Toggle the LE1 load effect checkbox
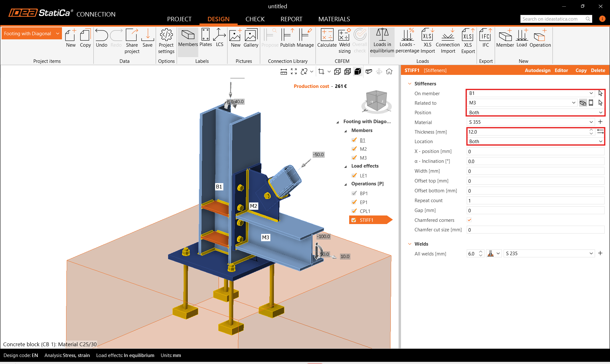Screen dimensions: 610x364 354,175
